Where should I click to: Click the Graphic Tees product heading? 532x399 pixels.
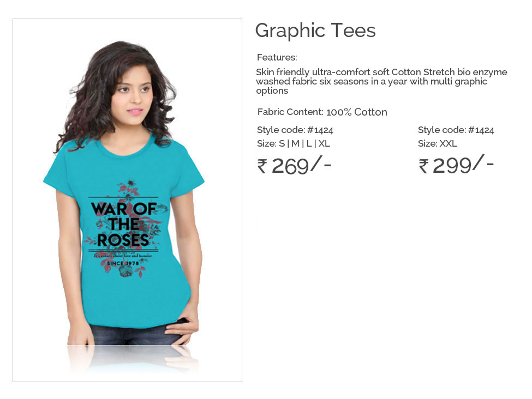tap(315, 31)
